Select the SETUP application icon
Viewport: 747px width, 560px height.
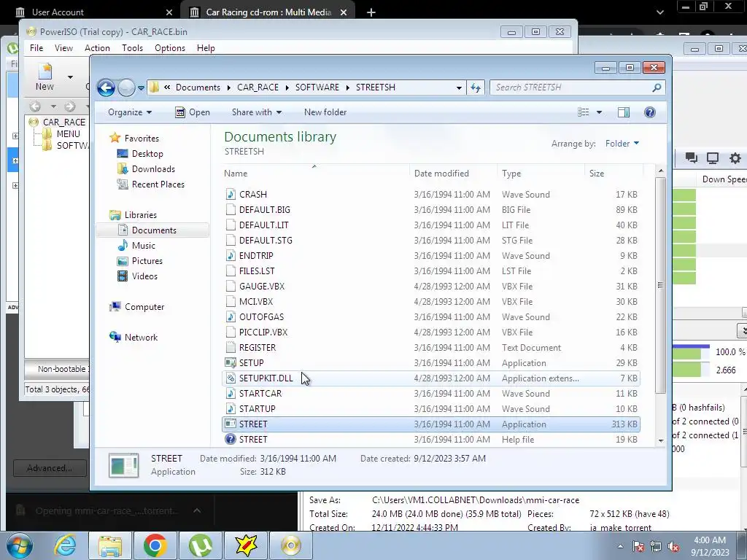(x=231, y=363)
